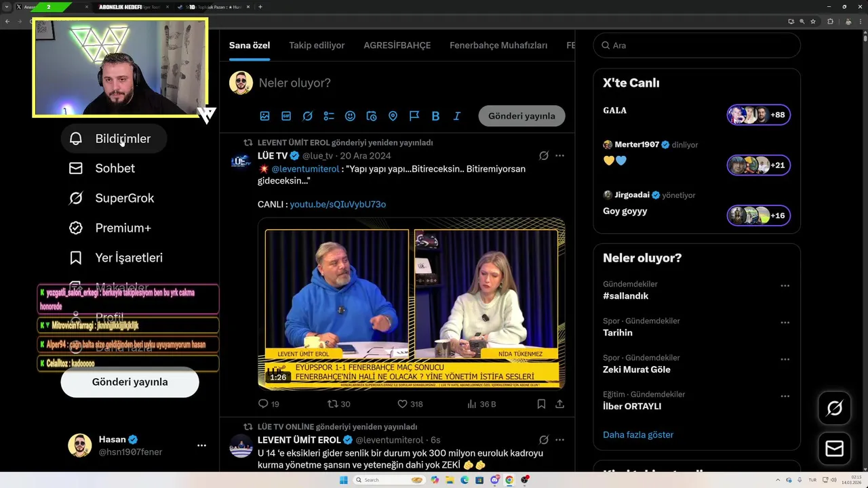The image size is (868, 488).
Task: Toggle italic formatting in composer
Action: tap(457, 116)
